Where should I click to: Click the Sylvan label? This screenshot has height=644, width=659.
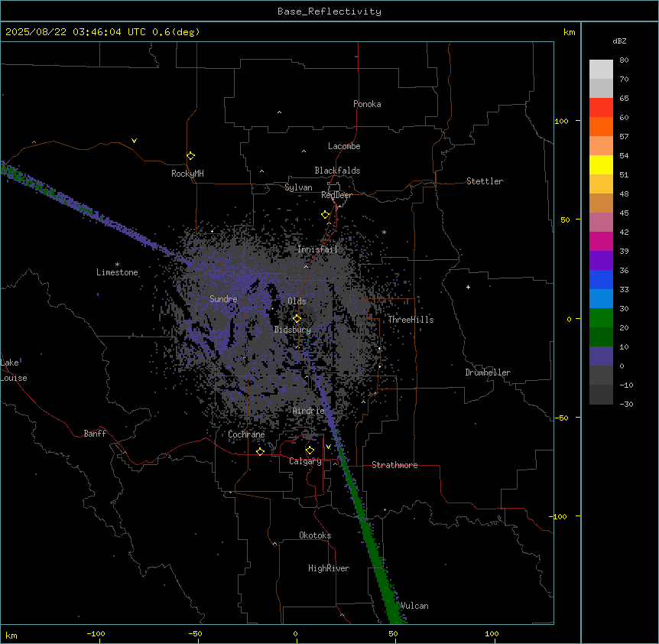click(298, 187)
